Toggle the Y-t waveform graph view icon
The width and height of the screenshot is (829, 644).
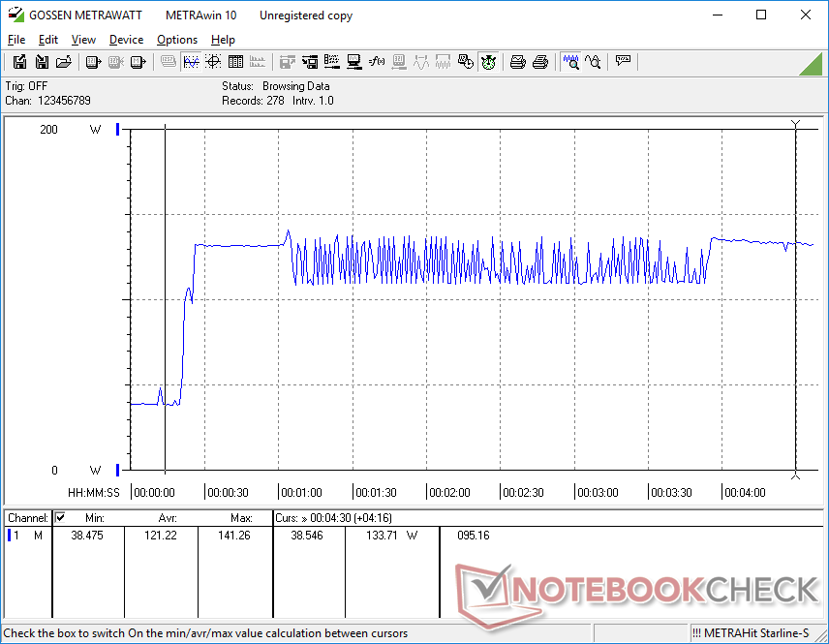click(x=191, y=62)
